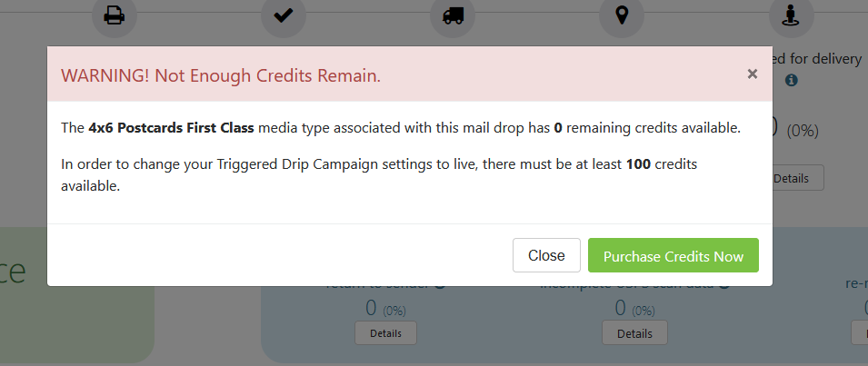This screenshot has width=868, height=366.
Task: Click the printer stage icon
Action: (x=114, y=15)
